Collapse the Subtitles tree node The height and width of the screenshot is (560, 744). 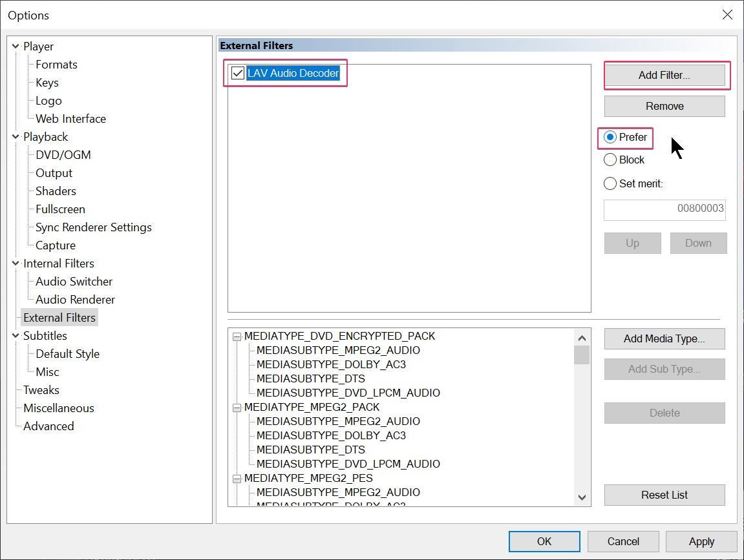coord(16,336)
